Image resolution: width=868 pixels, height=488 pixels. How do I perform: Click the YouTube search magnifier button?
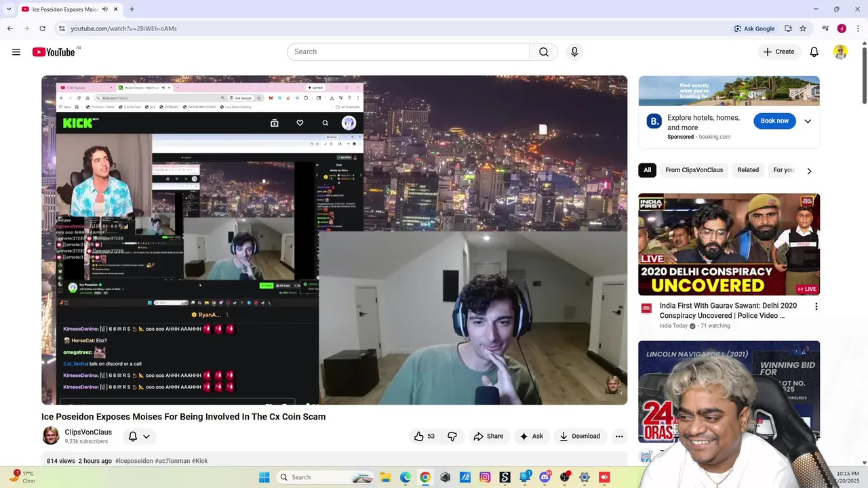[x=543, y=52]
